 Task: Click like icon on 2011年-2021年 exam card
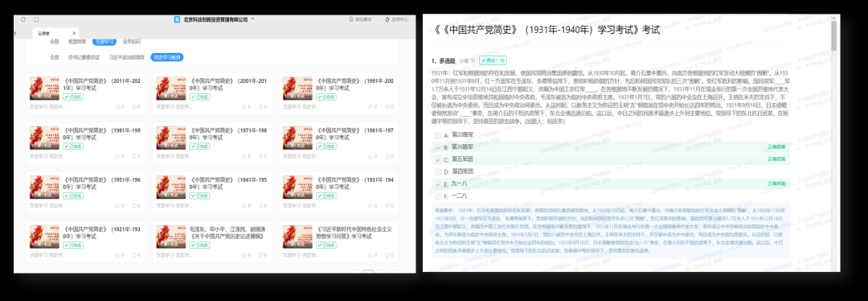(x=117, y=107)
